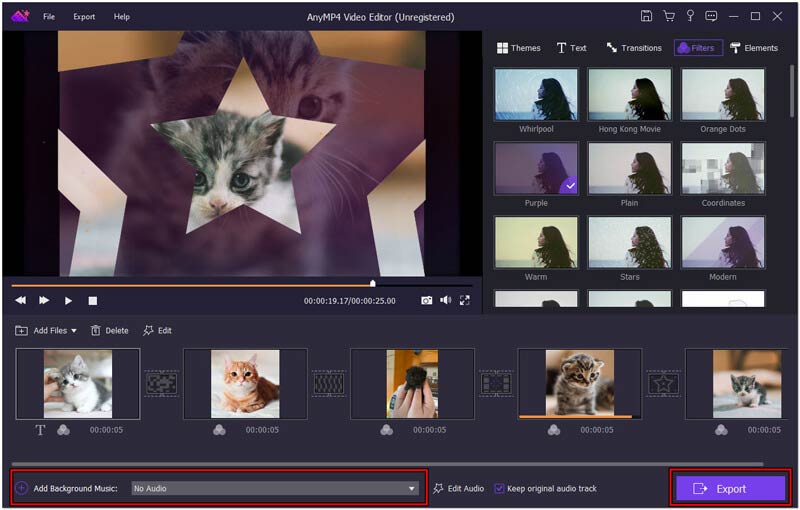Open the File menu
800x510 pixels.
pyautogui.click(x=49, y=17)
